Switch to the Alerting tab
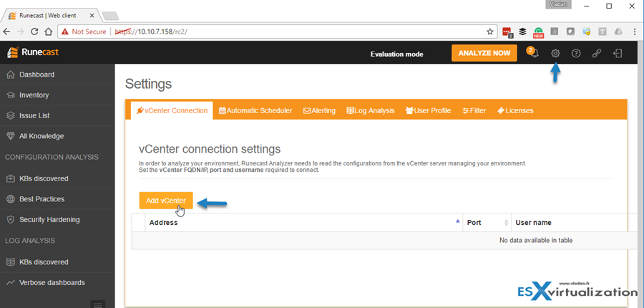644x308 pixels. click(x=319, y=110)
